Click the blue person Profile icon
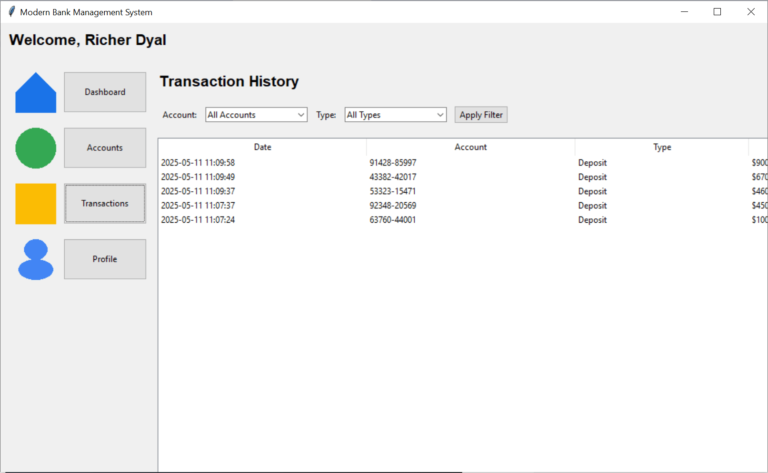 click(x=36, y=260)
